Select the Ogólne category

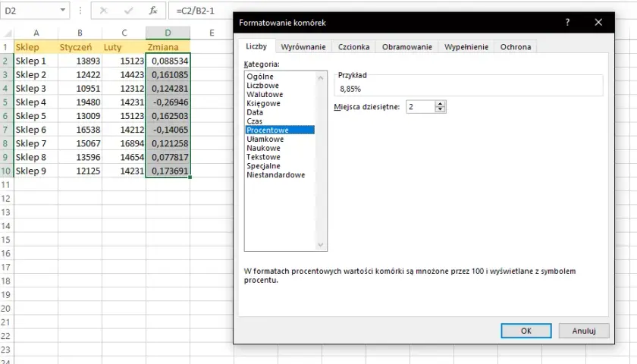point(280,77)
